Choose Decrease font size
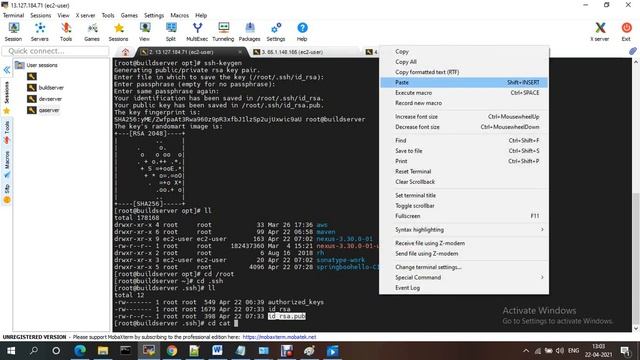 coord(464,127)
